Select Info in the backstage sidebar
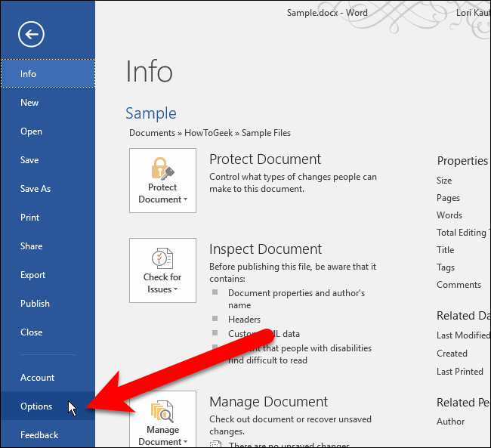This screenshot has height=448, width=491. [48, 73]
